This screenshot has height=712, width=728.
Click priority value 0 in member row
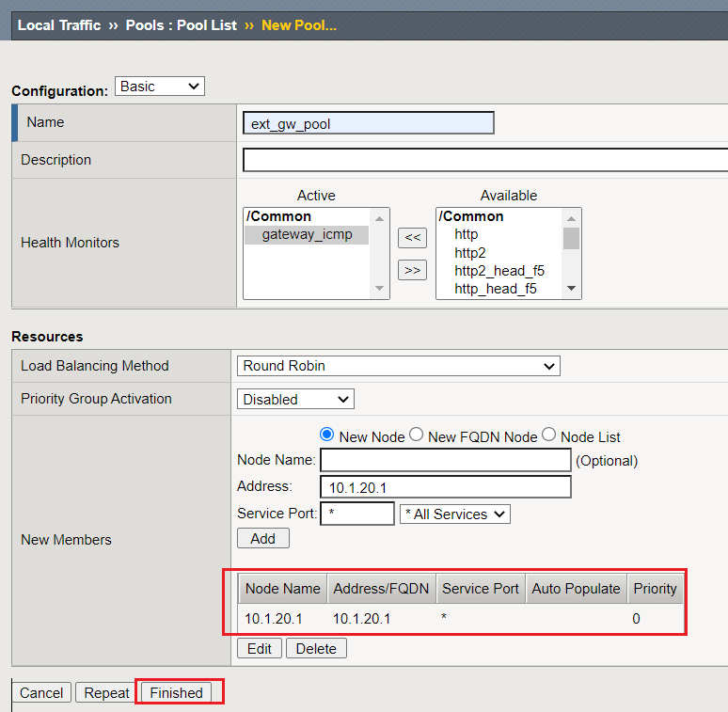coord(636,619)
